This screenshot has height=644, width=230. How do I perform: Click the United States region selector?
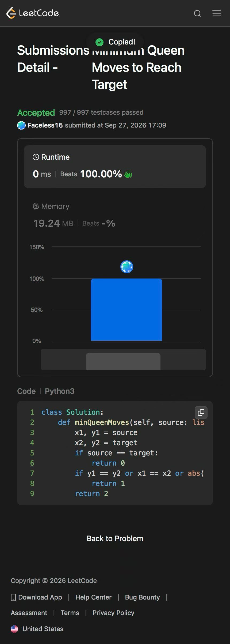(x=37, y=629)
